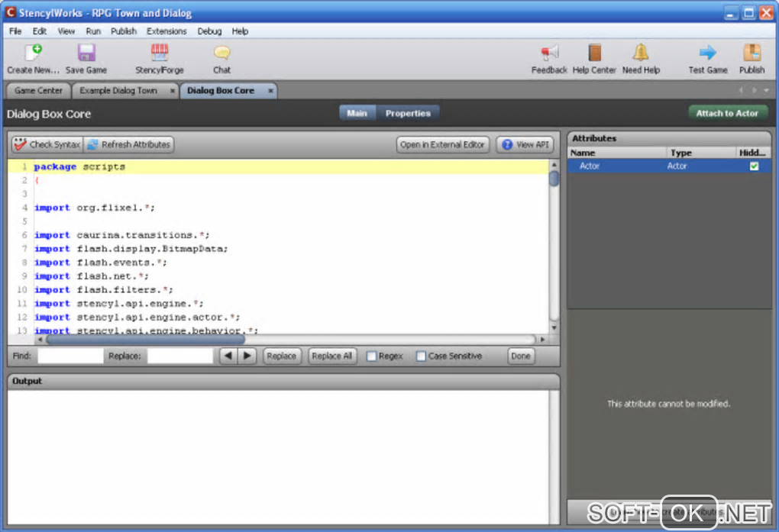Enable the Regex option
This screenshot has height=532, width=779.
[371, 356]
